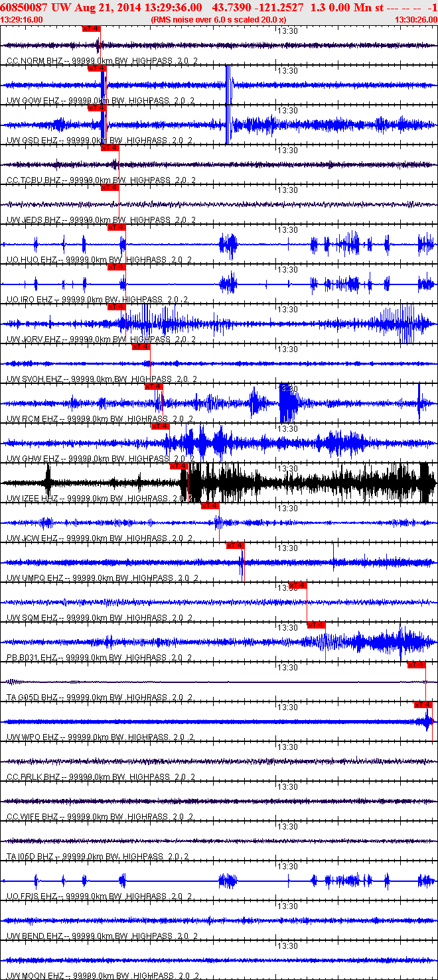Select the PB.B031 EHZ station label
The height and width of the screenshot is (980, 438).
tap(32, 658)
